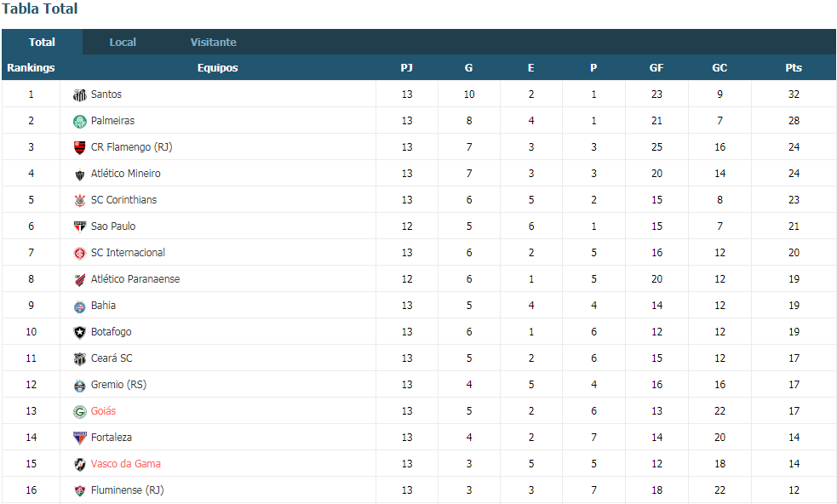The height and width of the screenshot is (504, 837).
Task: Click the Fortaleza team name
Action: point(111,438)
